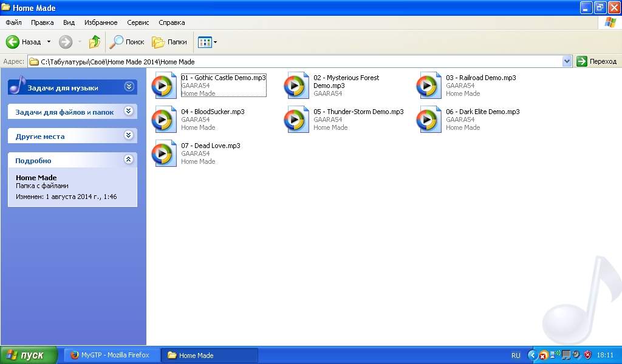
Task: Expand the Другие места panel
Action: pos(128,135)
